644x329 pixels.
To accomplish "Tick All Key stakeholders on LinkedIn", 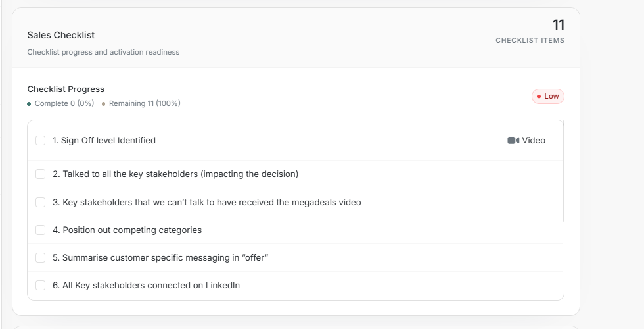I will point(40,285).
